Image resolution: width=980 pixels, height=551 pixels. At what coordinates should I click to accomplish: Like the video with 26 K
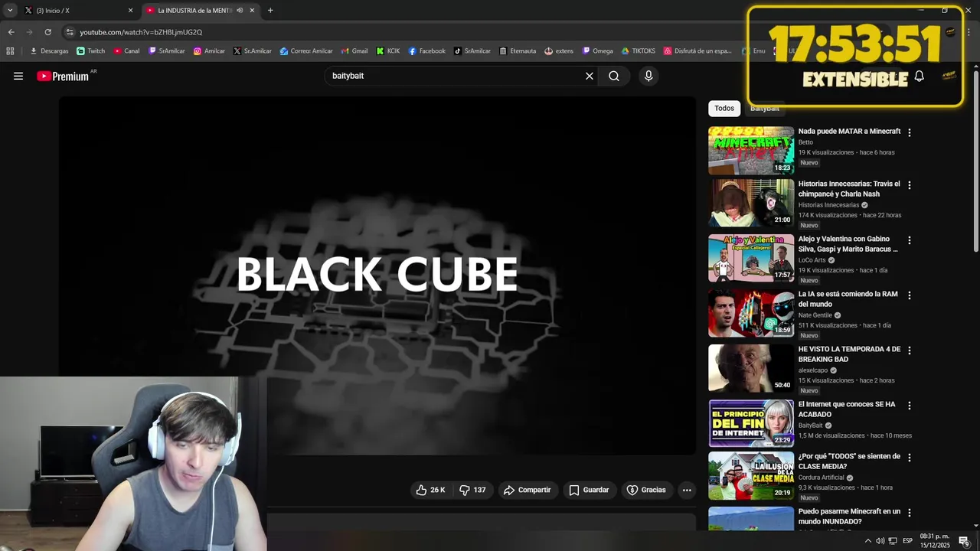point(430,490)
